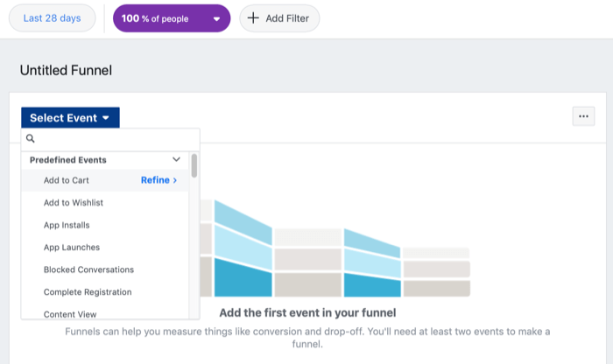
Task: Click the Untitled Funnel title
Action: point(67,70)
